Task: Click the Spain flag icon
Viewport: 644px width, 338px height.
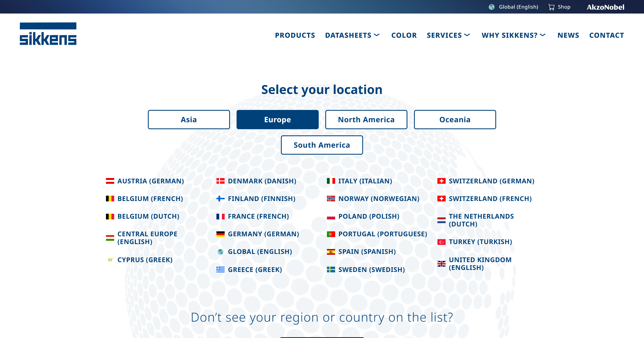Action: click(x=331, y=252)
